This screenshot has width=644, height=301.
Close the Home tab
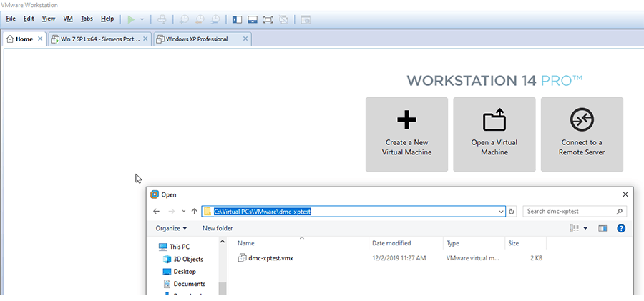click(x=40, y=39)
